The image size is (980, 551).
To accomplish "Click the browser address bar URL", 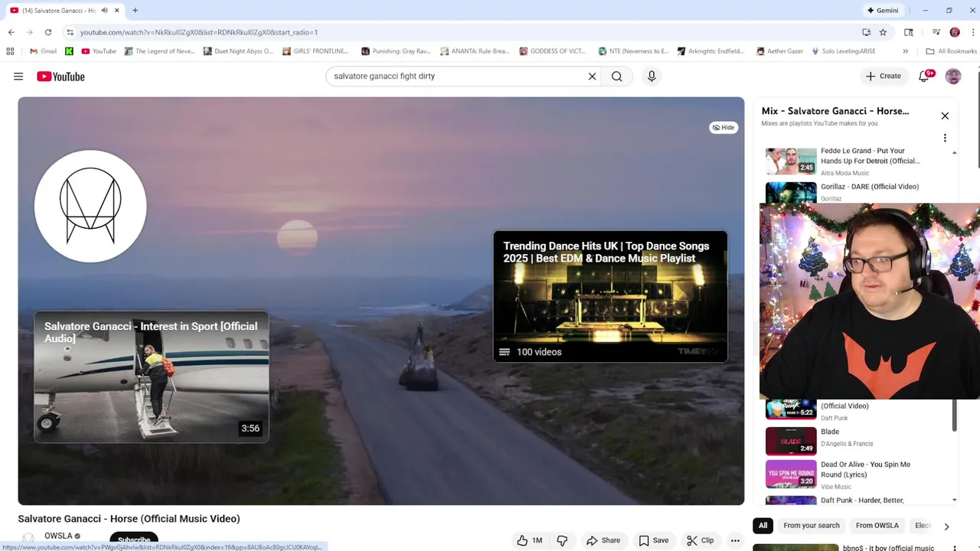I will click(199, 32).
